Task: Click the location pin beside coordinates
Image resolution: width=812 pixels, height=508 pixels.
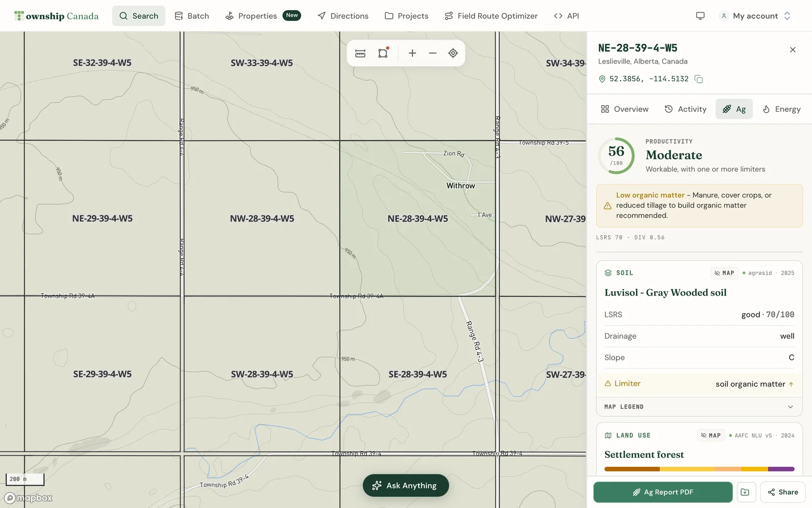Action: tap(602, 79)
